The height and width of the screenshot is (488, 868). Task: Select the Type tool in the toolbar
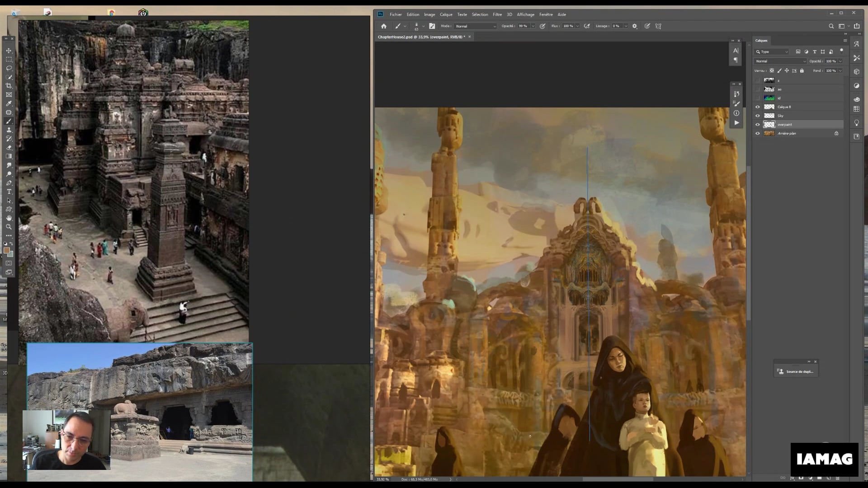(9, 191)
